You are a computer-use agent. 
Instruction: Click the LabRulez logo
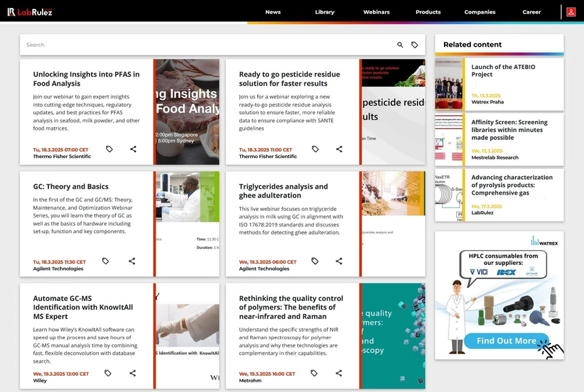30,12
